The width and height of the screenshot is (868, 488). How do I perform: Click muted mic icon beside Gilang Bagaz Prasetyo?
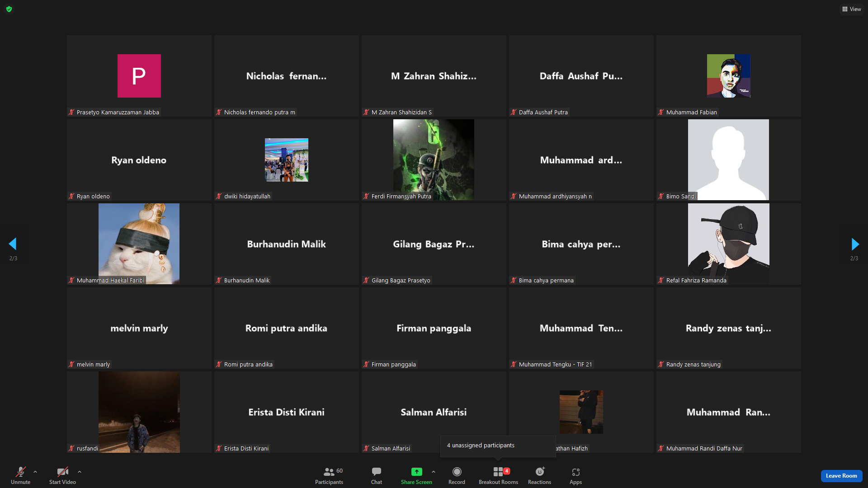click(x=366, y=280)
